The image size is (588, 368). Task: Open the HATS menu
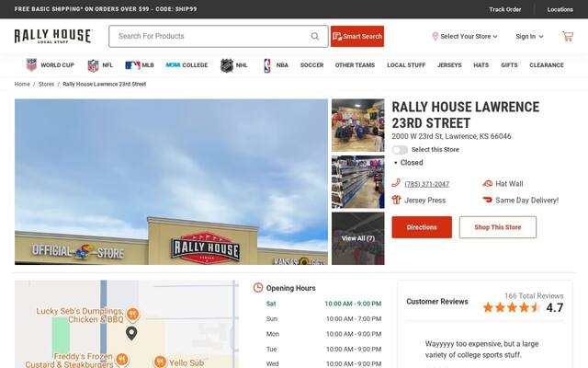tap(481, 65)
